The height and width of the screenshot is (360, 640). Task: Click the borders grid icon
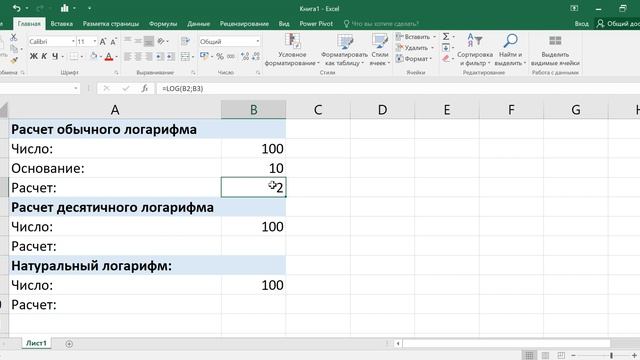(73, 56)
